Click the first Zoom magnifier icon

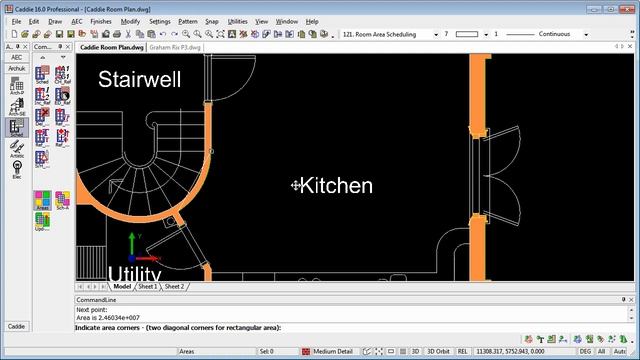[186, 34]
